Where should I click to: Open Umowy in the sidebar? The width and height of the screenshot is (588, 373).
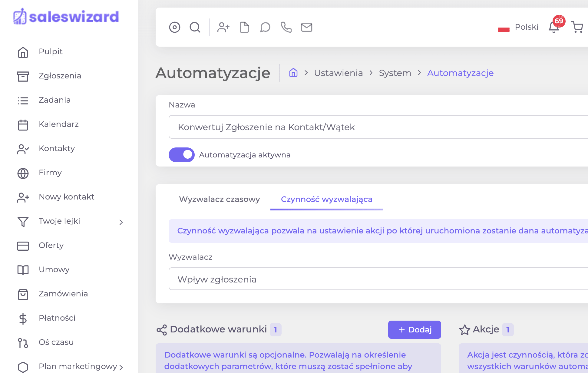pos(54,269)
